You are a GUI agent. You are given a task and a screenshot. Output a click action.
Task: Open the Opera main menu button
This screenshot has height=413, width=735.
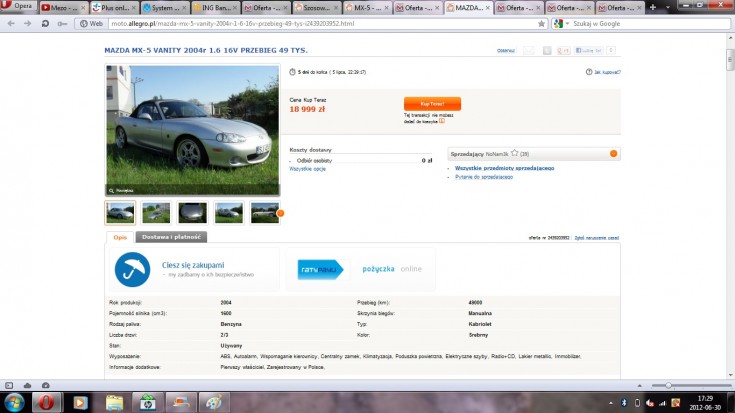[18, 6]
